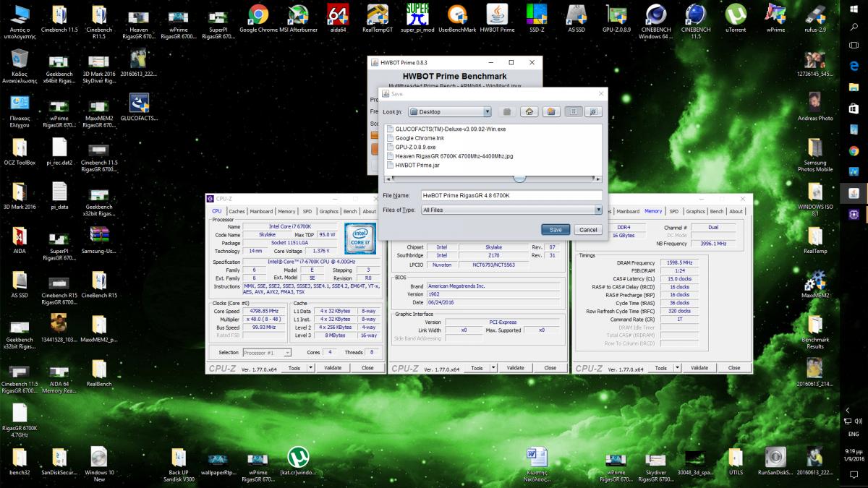
Task: Click Validate in the left CPU-Z window
Action: pyautogui.click(x=333, y=367)
